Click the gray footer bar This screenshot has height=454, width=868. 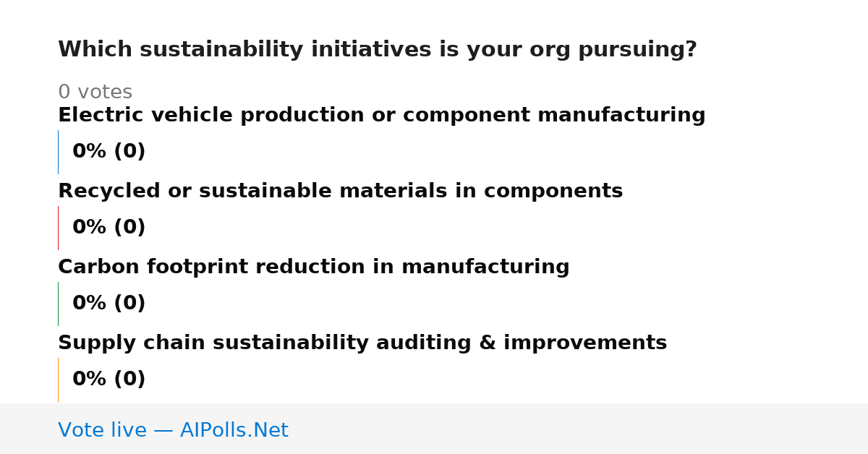click(x=434, y=429)
